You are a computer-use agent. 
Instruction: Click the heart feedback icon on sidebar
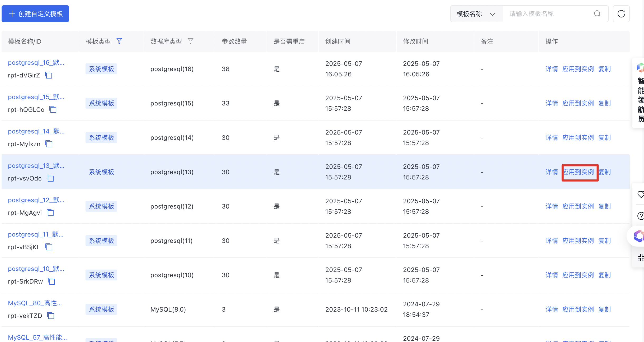pos(641,195)
